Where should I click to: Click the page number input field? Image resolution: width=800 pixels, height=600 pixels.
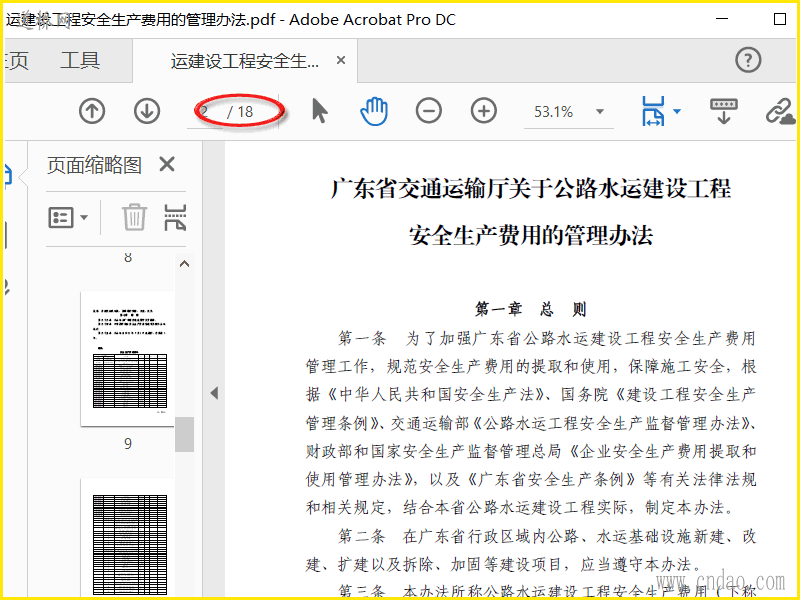pyautogui.click(x=206, y=111)
